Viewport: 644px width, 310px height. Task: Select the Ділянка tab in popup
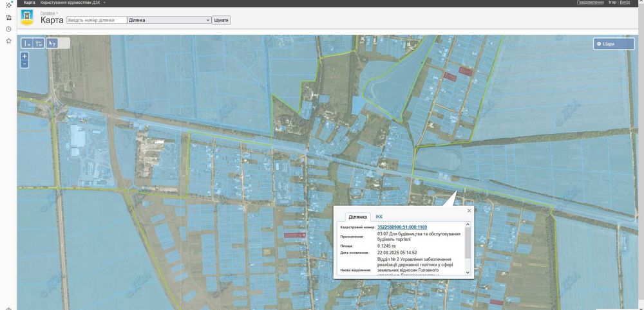click(x=358, y=217)
